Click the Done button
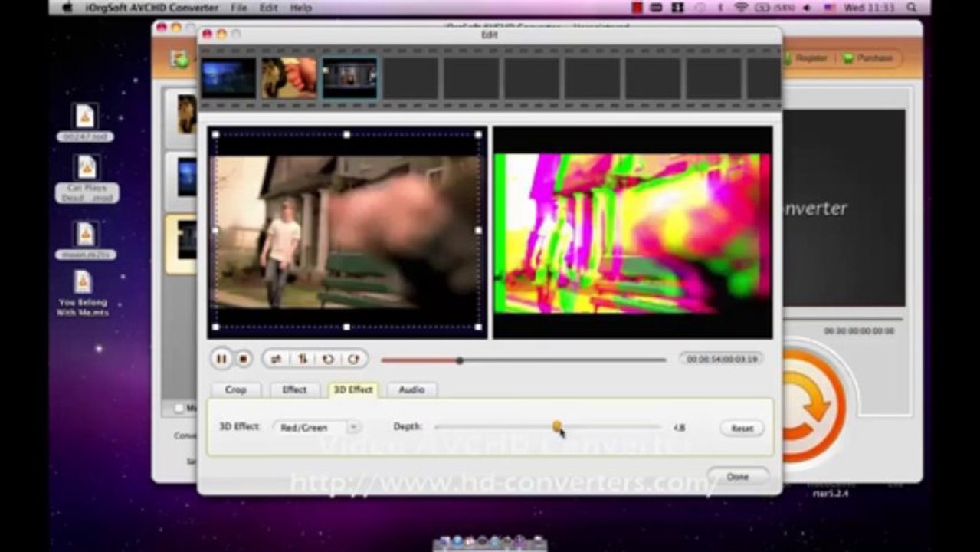 click(737, 477)
